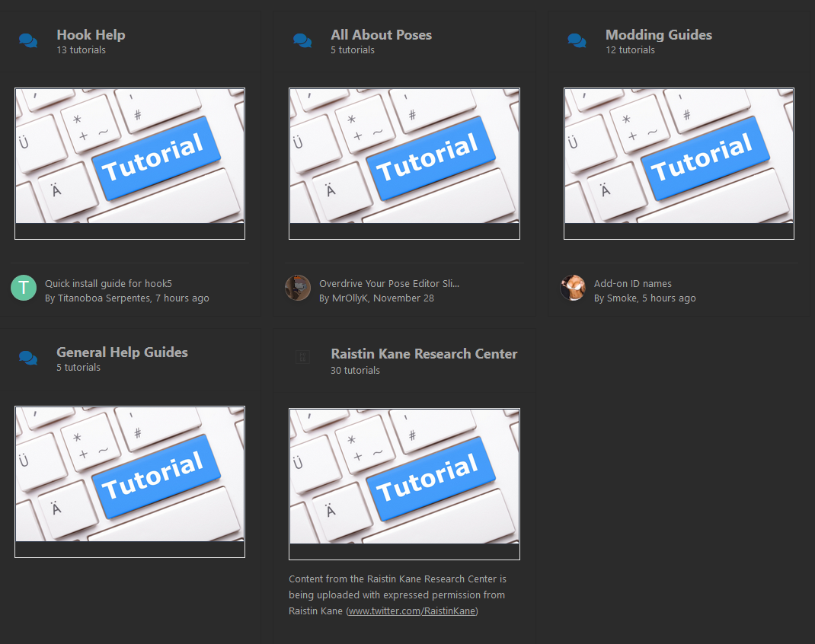Click the All About Poses tutorial thumbnail

point(404,164)
